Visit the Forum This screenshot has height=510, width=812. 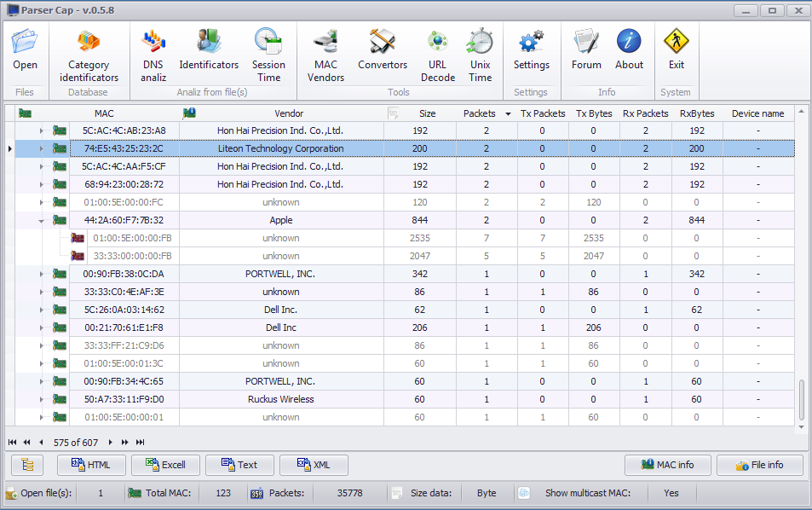click(x=586, y=51)
